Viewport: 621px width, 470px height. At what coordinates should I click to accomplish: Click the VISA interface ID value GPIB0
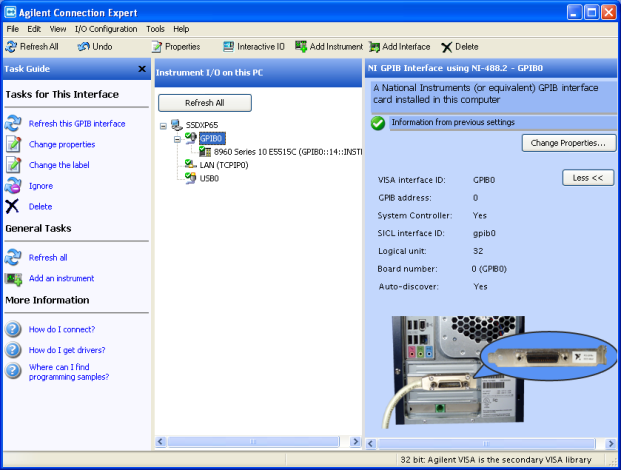(484, 180)
